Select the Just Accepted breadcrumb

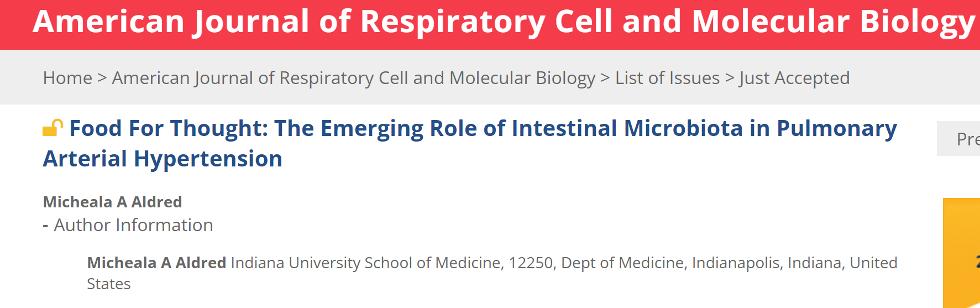[x=794, y=78]
